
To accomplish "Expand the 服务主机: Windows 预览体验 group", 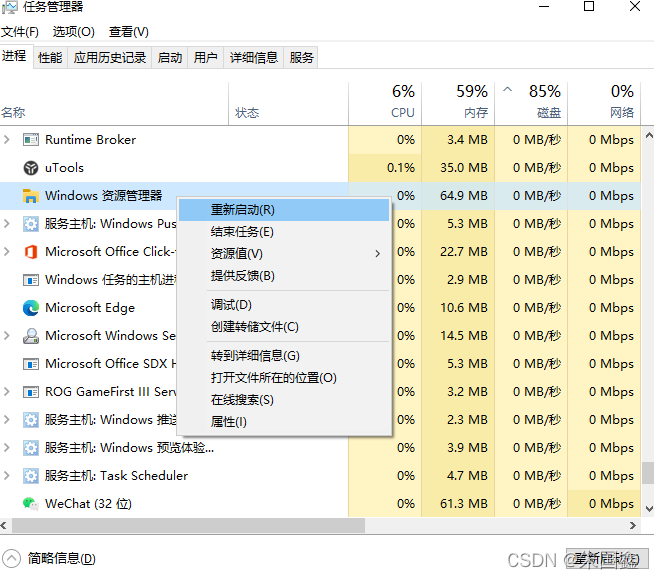I will [7, 448].
